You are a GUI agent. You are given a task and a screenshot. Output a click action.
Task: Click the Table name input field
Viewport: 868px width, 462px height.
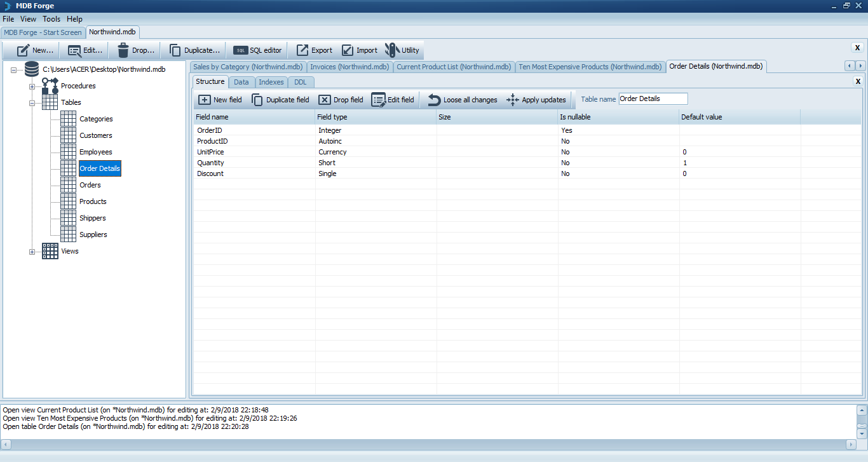[653, 99]
